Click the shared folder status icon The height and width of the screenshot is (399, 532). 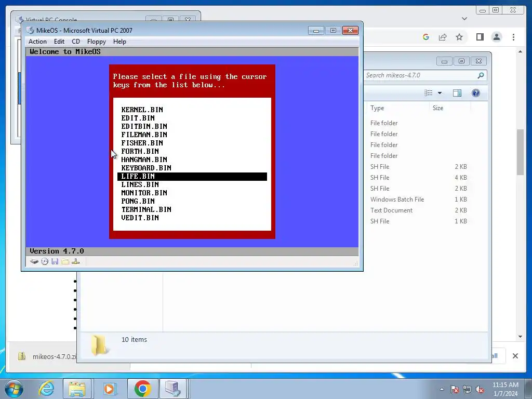coord(65,262)
